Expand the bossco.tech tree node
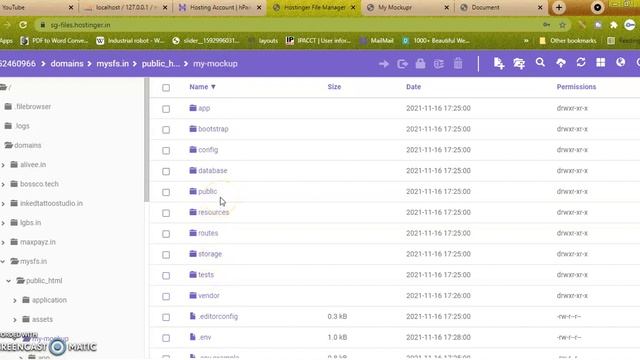This screenshot has width=640, height=360. tap(3, 184)
